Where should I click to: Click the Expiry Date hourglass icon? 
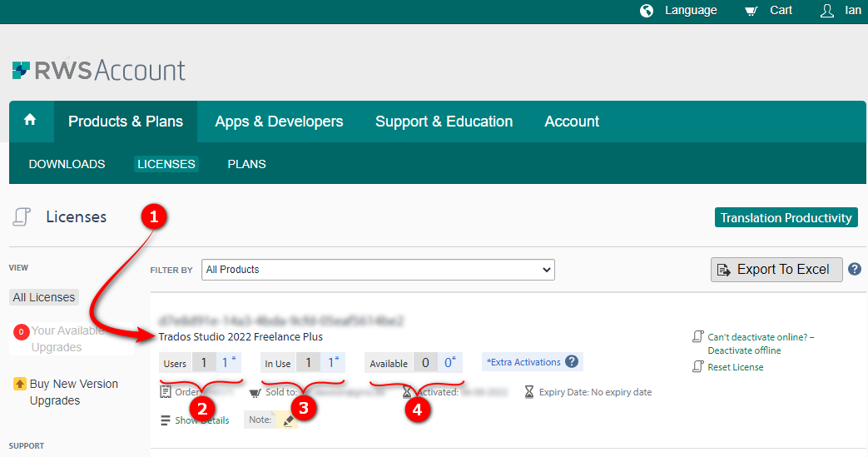pyautogui.click(x=529, y=392)
